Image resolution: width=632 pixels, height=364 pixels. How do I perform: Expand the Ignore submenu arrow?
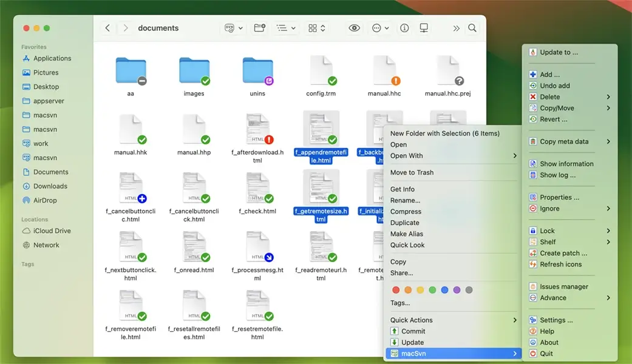click(x=608, y=209)
